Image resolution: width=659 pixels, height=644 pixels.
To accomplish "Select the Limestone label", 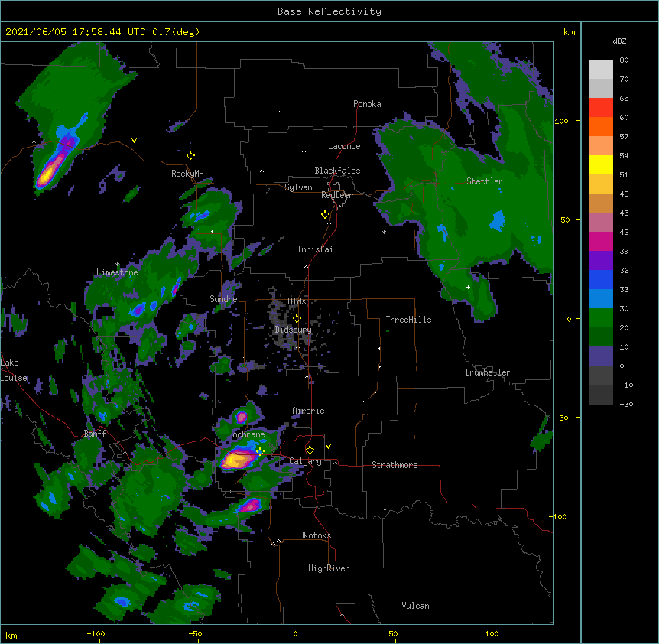I will 117,272.
